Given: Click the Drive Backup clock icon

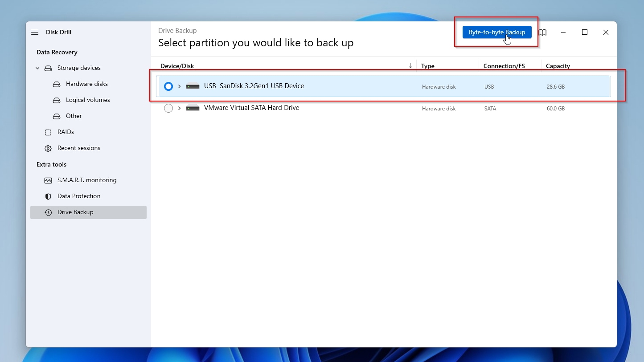Looking at the screenshot, I should pos(48,212).
